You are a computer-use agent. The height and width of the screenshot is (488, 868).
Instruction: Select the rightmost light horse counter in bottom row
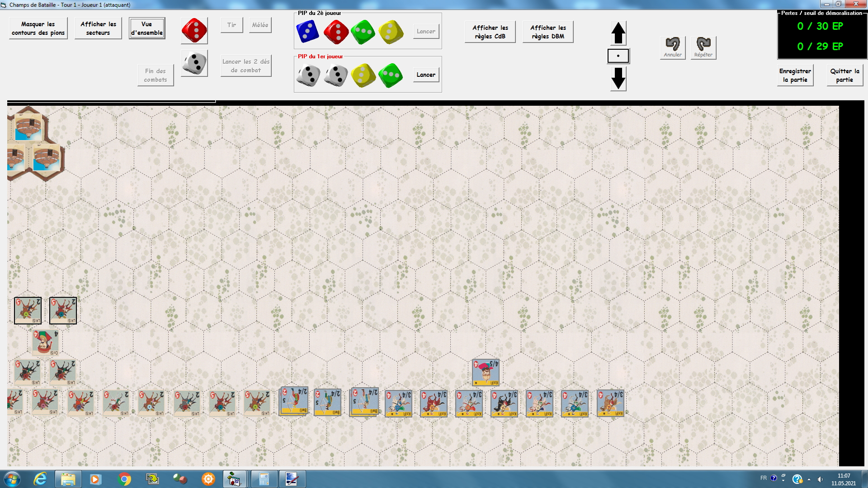tap(257, 403)
